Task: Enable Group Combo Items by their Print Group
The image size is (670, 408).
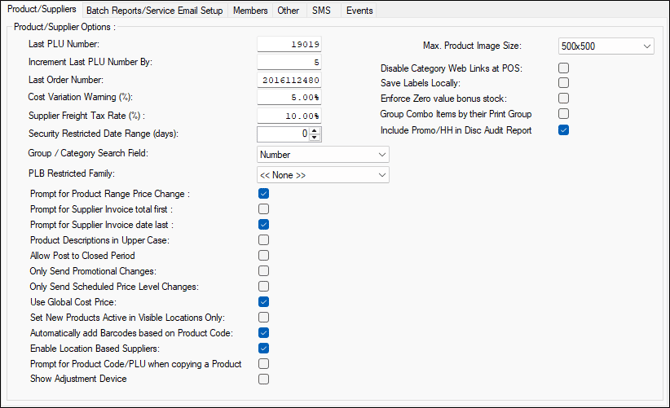Action: pos(564,114)
